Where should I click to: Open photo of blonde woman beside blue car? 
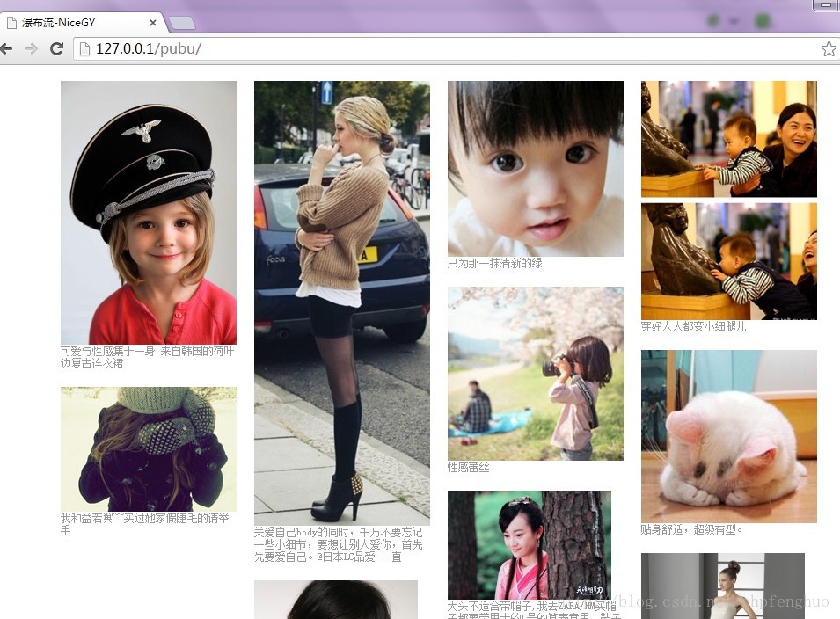coord(342,303)
